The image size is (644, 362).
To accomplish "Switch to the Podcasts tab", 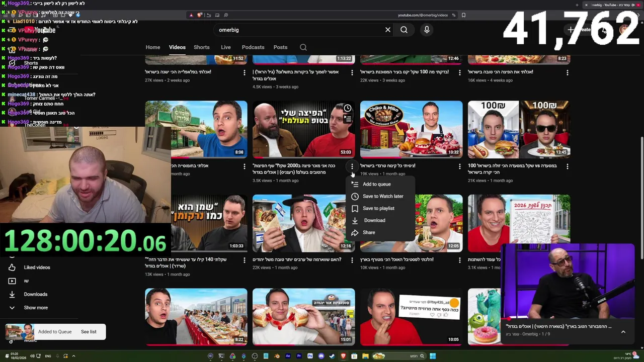I will pyautogui.click(x=253, y=47).
